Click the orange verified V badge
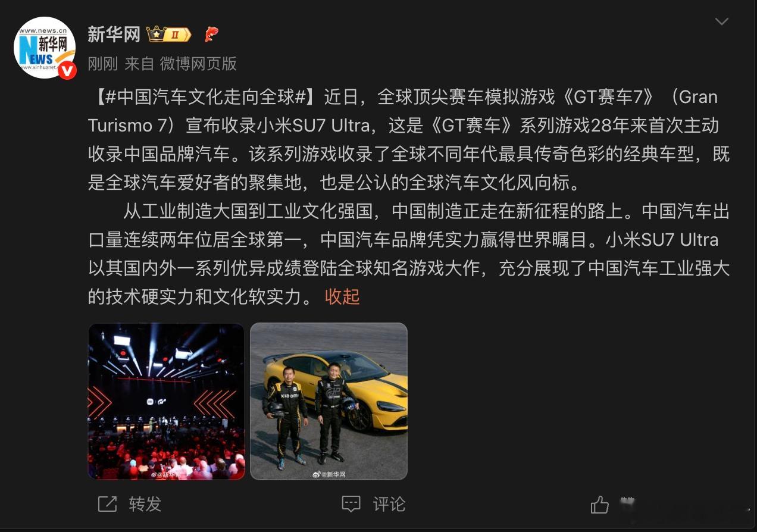Image resolution: width=757 pixels, height=532 pixels. click(67, 70)
